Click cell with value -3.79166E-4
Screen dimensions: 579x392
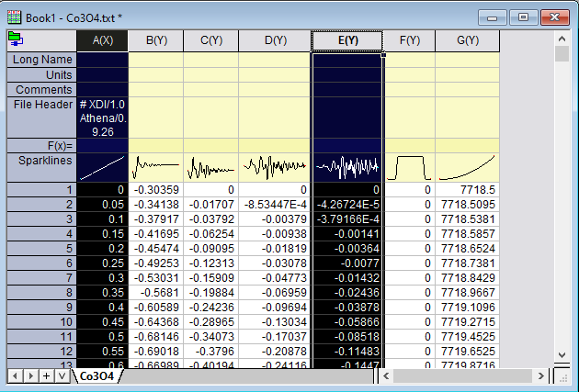pos(347,219)
